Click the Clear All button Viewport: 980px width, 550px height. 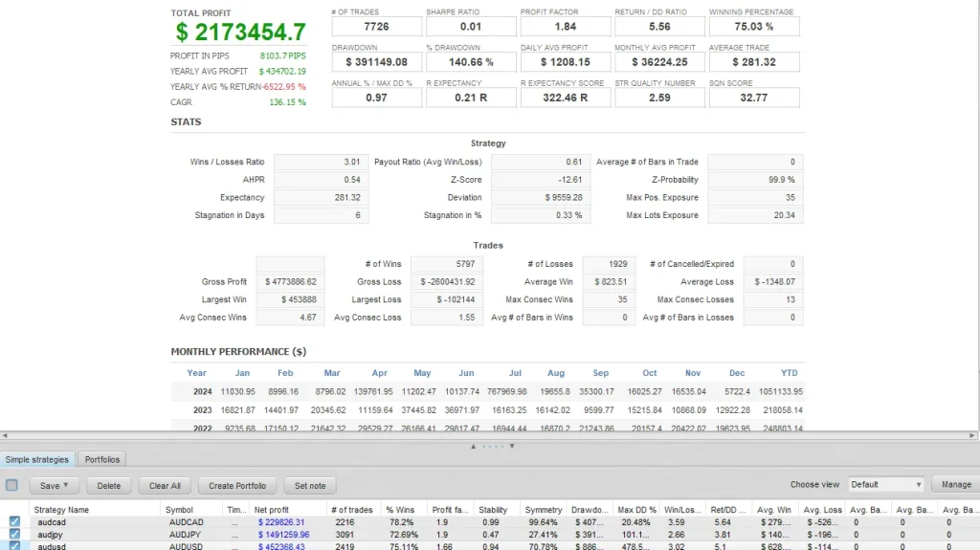point(165,485)
